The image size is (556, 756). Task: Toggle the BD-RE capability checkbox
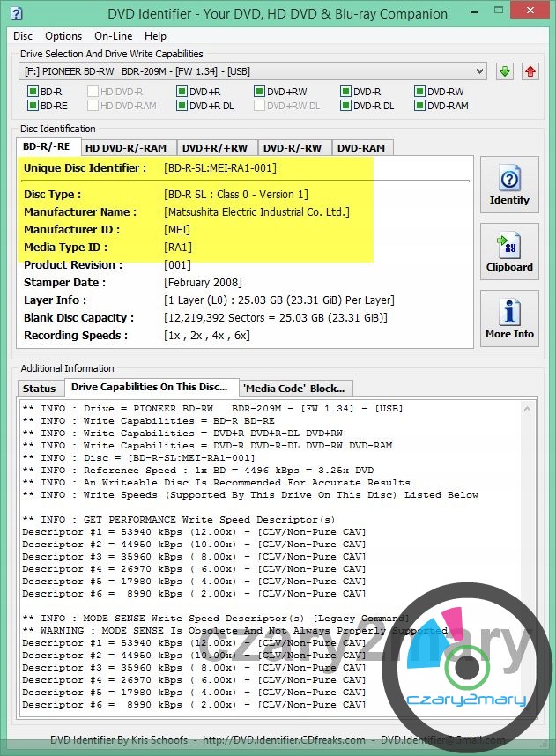tap(33, 106)
